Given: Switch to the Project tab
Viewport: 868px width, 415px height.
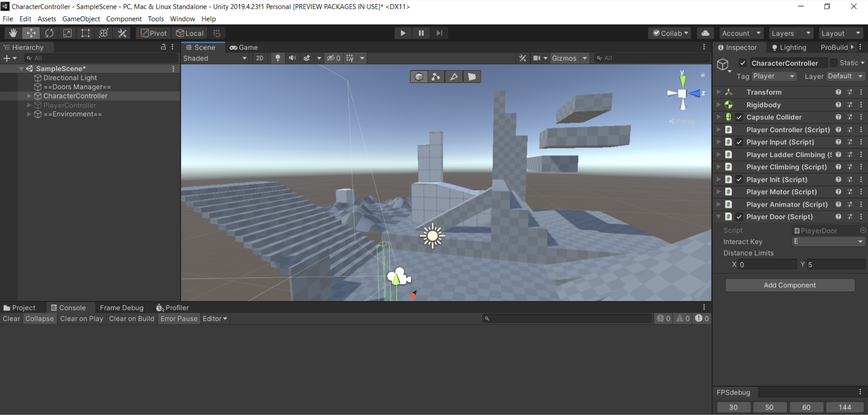Looking at the screenshot, I should (19, 307).
